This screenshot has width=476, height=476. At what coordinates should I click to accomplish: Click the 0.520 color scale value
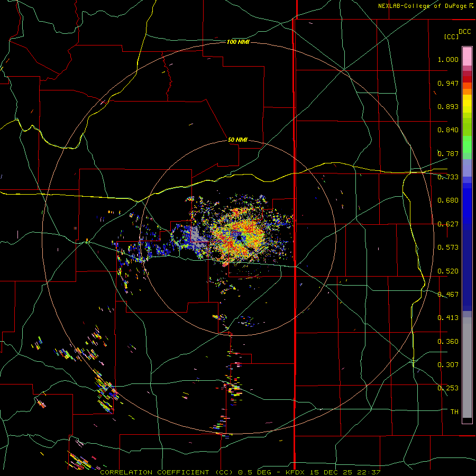point(448,271)
